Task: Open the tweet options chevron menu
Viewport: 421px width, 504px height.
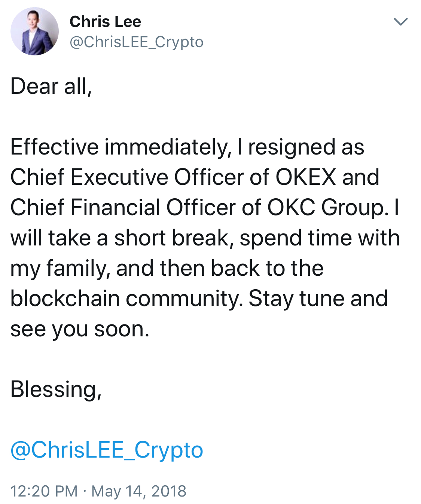Action: point(400,22)
